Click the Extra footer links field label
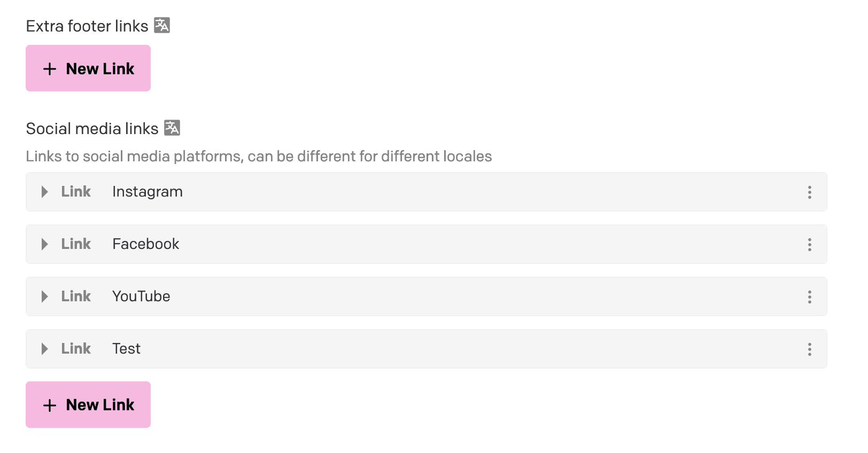The height and width of the screenshot is (453, 868). click(87, 26)
